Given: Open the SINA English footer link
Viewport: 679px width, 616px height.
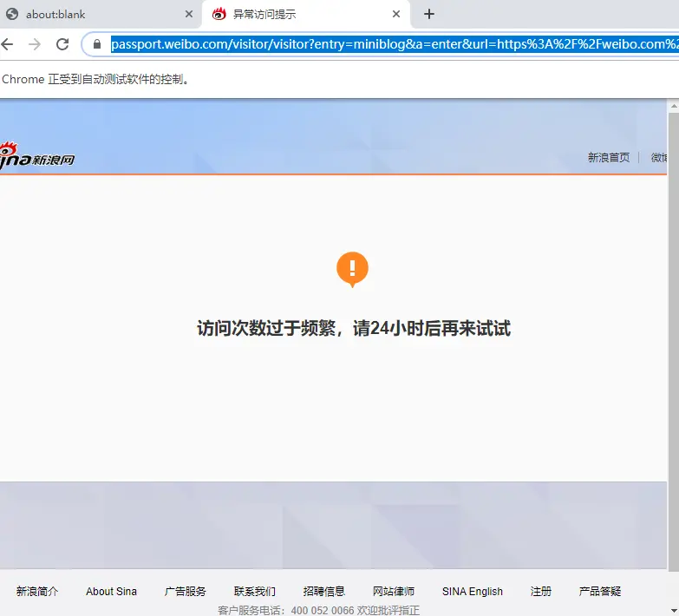Looking at the screenshot, I should (473, 592).
